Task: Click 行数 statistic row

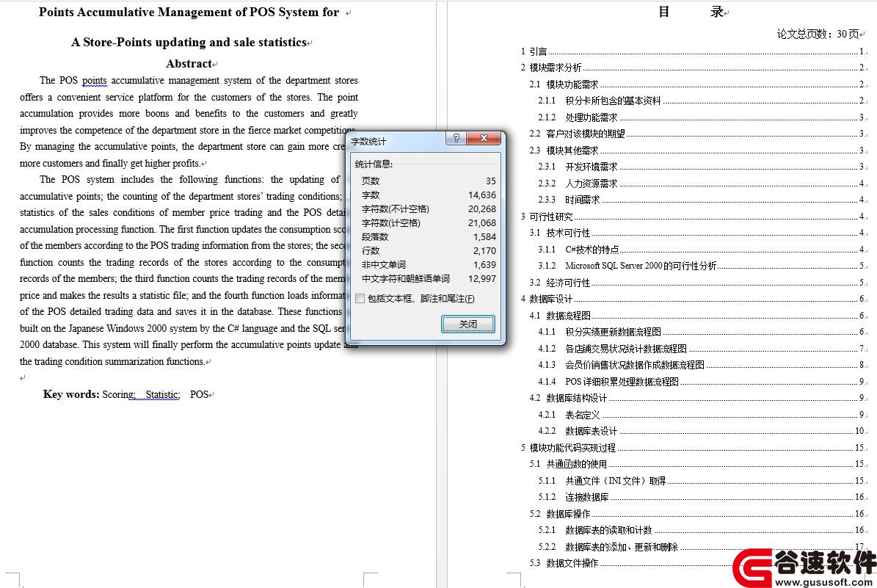Action: [x=429, y=250]
